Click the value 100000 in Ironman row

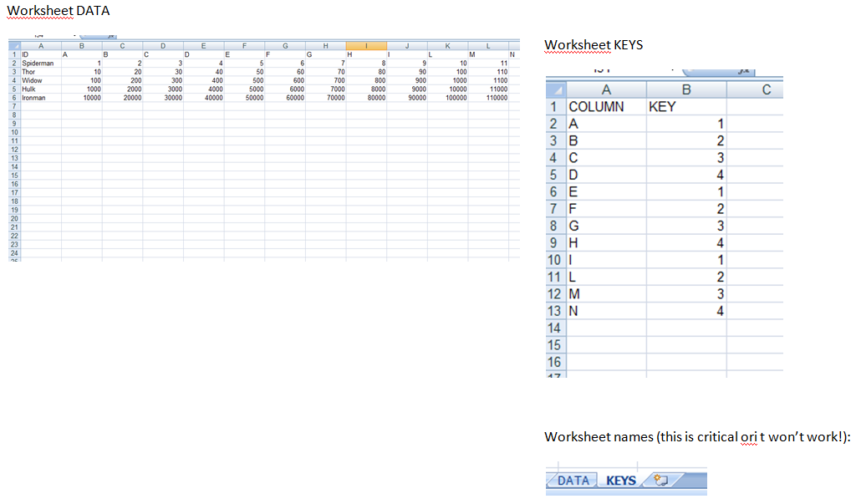point(448,98)
